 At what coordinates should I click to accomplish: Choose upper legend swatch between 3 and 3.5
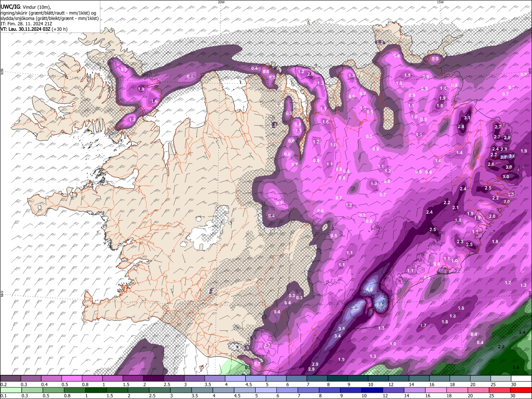194,378
